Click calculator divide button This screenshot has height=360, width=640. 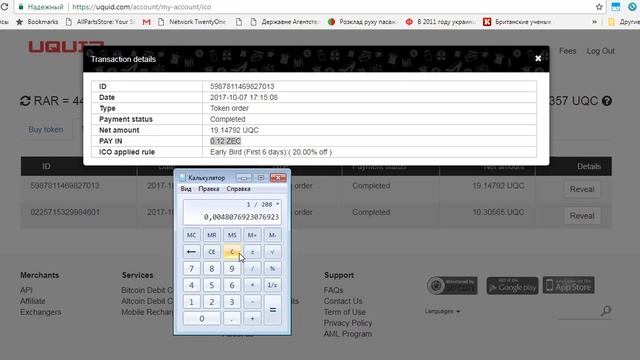(x=252, y=269)
